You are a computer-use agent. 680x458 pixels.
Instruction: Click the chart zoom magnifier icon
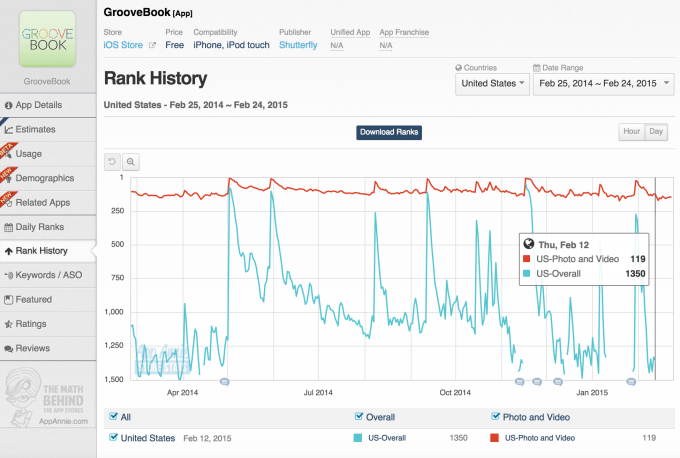pyautogui.click(x=131, y=162)
